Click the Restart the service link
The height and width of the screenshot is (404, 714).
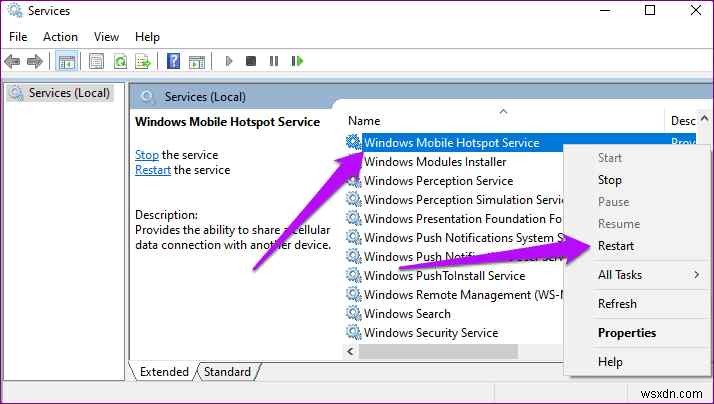153,170
